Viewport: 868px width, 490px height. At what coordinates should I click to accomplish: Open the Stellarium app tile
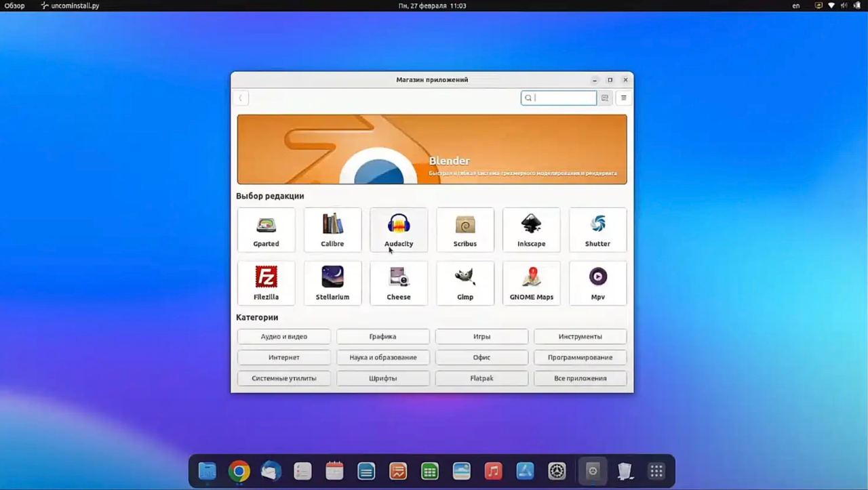[x=332, y=283]
